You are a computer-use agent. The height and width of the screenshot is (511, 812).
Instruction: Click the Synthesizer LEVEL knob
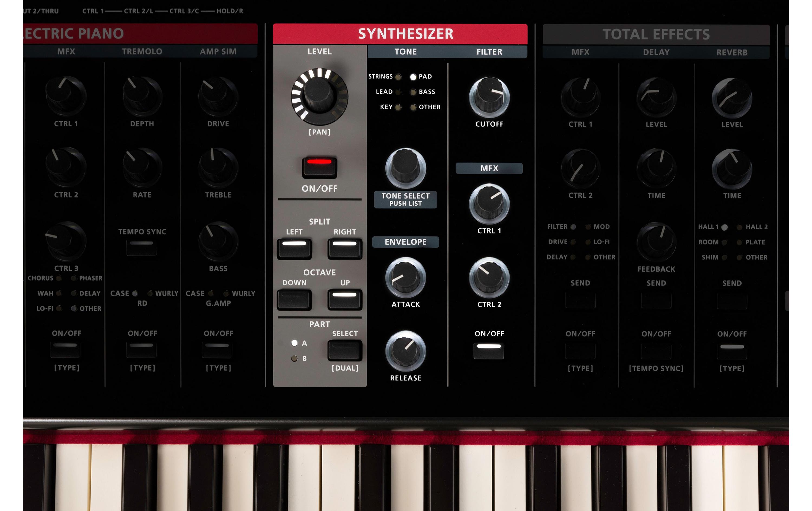319,96
